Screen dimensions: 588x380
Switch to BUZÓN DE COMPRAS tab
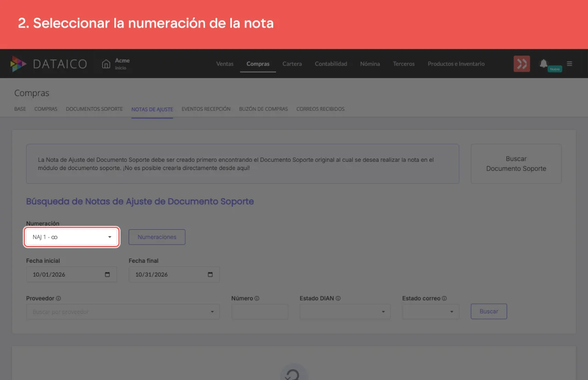coord(263,109)
